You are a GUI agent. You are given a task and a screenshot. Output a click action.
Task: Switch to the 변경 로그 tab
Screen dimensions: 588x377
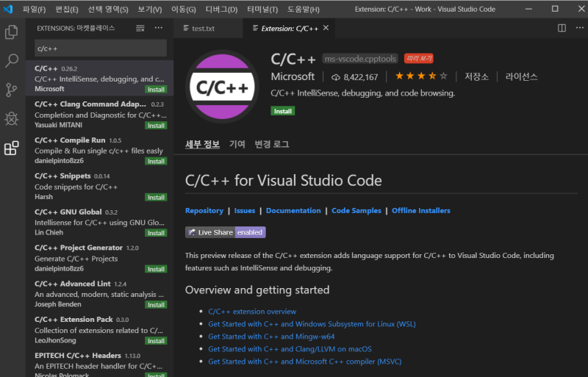tap(272, 144)
